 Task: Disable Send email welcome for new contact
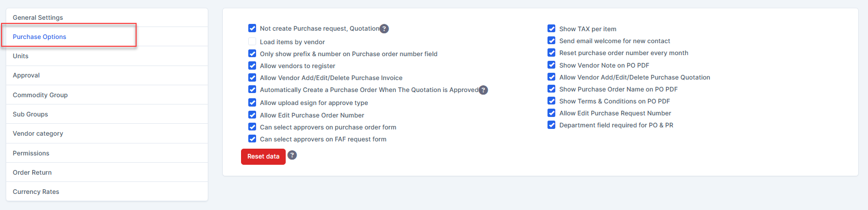(552, 41)
